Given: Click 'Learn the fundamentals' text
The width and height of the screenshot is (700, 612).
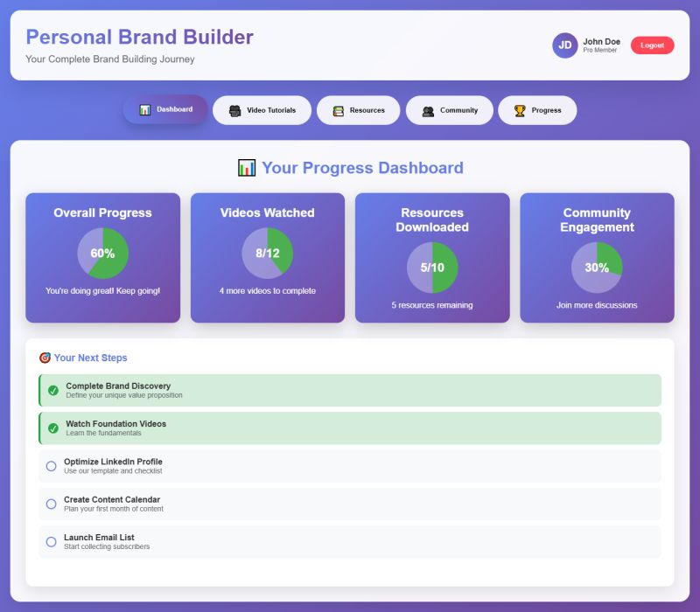Looking at the screenshot, I should click(103, 433).
